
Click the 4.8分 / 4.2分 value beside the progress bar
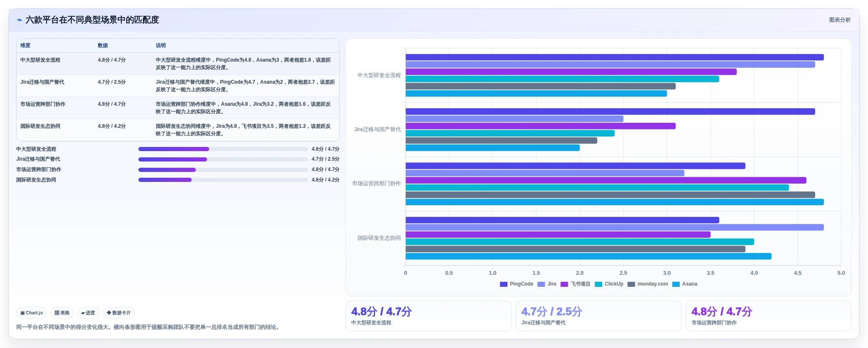pyautogui.click(x=325, y=180)
